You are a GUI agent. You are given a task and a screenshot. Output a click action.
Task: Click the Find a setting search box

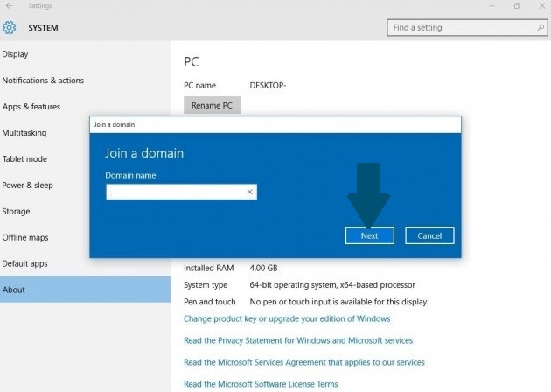tap(467, 27)
